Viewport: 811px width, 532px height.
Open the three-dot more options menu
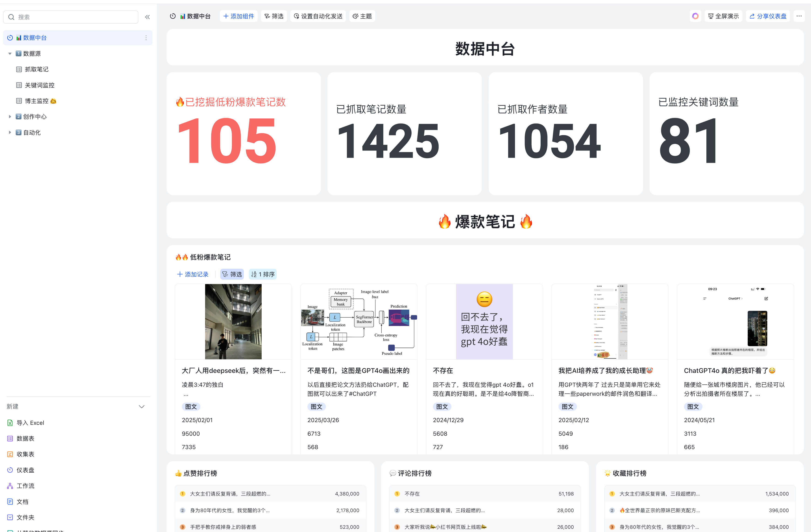(x=799, y=16)
